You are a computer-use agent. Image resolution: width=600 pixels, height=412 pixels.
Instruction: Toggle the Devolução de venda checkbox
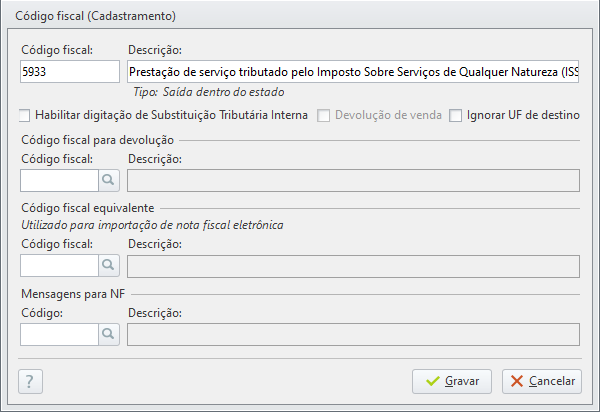point(323,116)
